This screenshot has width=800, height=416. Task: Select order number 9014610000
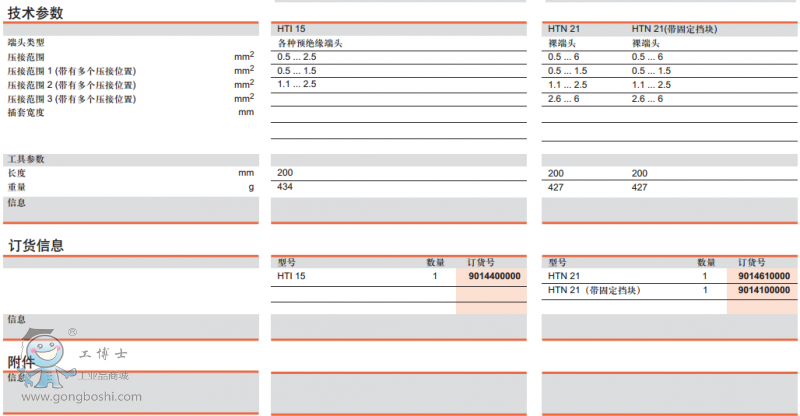(763, 276)
